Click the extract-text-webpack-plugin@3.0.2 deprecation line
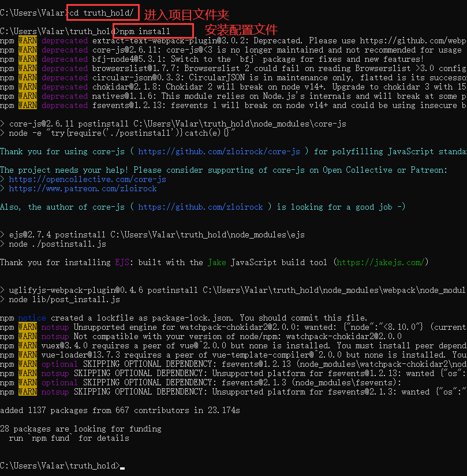The image size is (467, 476). pyautogui.click(x=233, y=40)
